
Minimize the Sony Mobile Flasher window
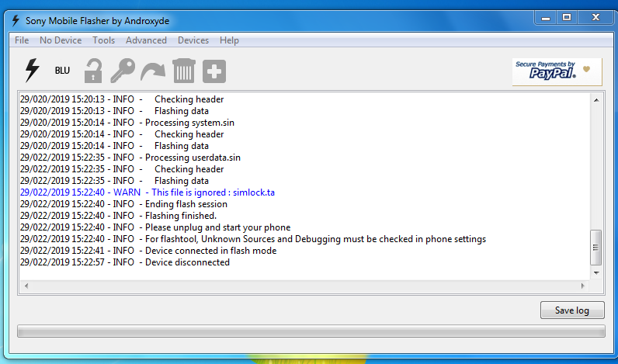coord(546,17)
